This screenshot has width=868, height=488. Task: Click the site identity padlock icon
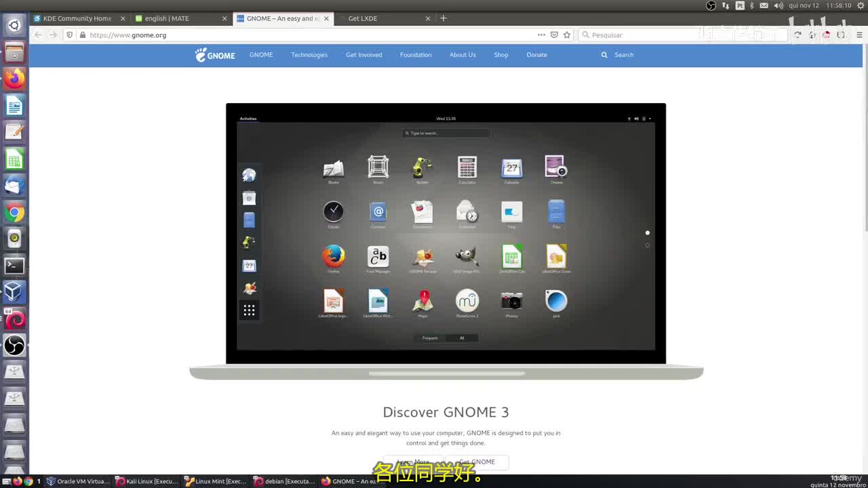click(83, 35)
